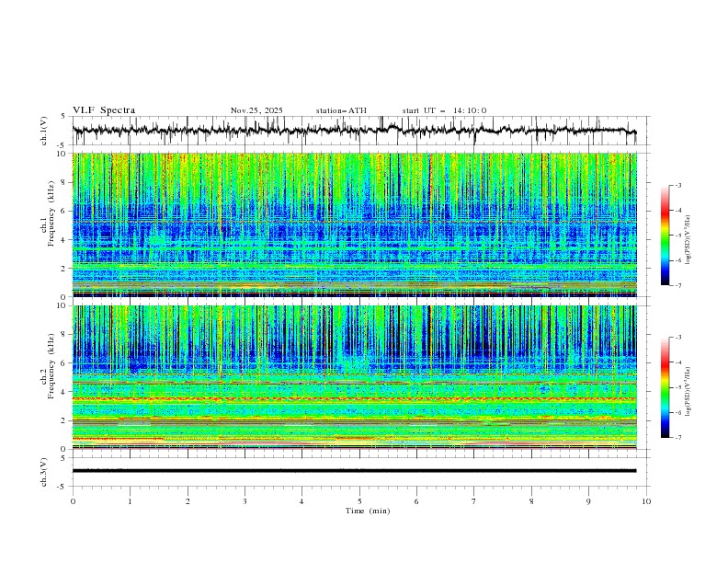728x563 pixels.
Task: Click the "station=ATH" label
Action: point(341,110)
